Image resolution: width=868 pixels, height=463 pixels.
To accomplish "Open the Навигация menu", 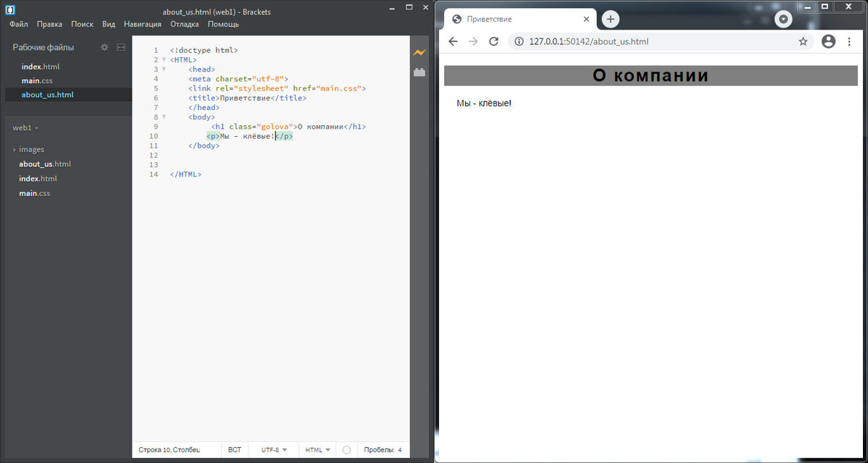I will tap(142, 24).
